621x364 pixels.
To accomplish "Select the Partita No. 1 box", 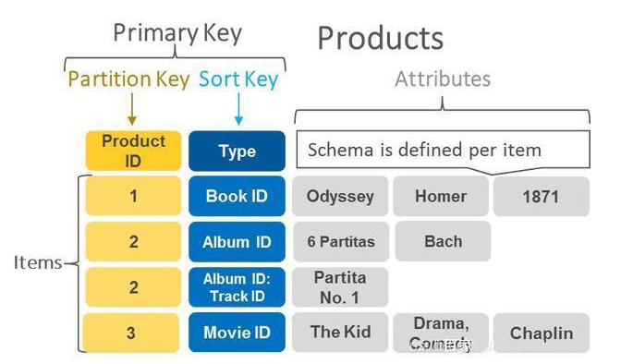I will (340, 287).
